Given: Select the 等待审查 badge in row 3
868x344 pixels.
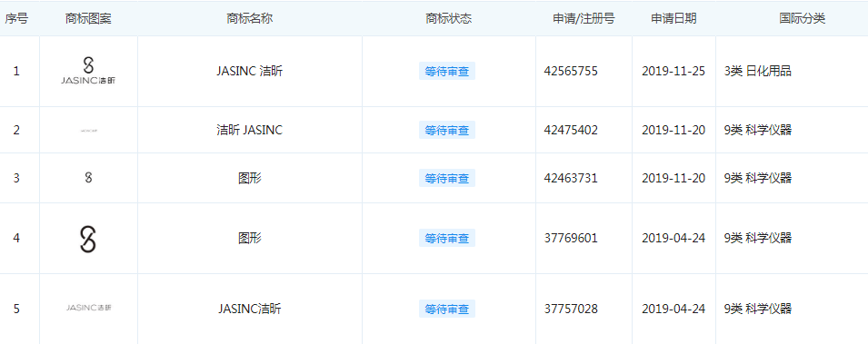Looking at the screenshot, I should 447,179.
